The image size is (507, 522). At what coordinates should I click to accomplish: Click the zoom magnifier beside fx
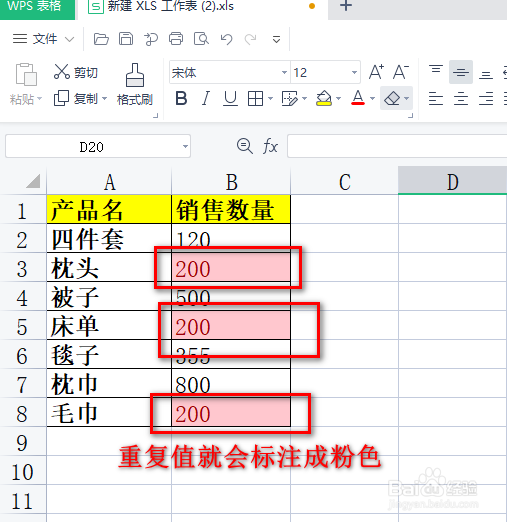tap(245, 146)
